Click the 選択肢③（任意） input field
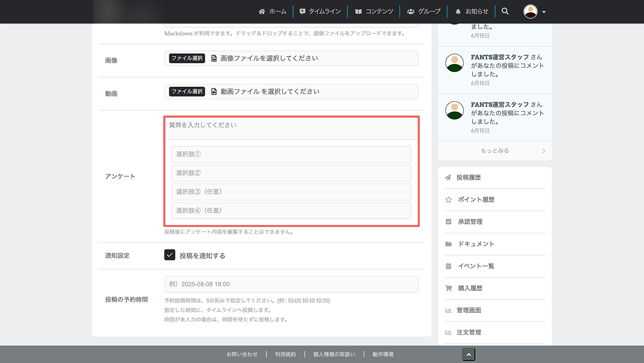 tap(291, 192)
